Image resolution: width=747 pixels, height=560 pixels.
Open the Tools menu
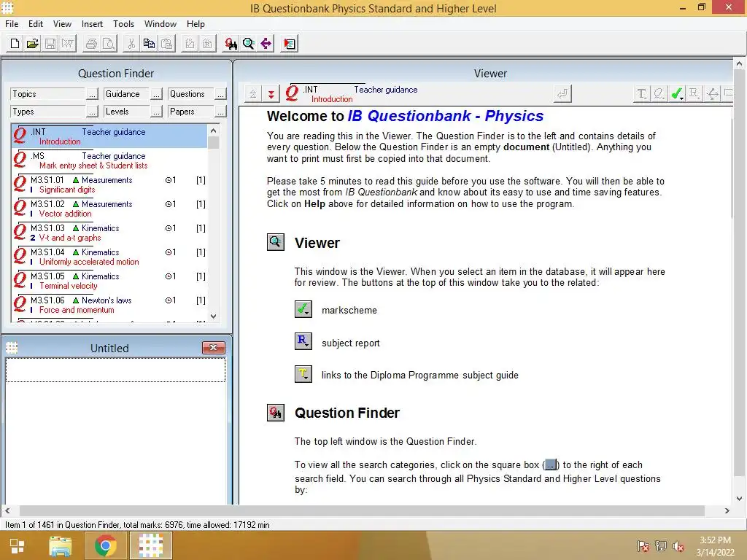tap(123, 24)
